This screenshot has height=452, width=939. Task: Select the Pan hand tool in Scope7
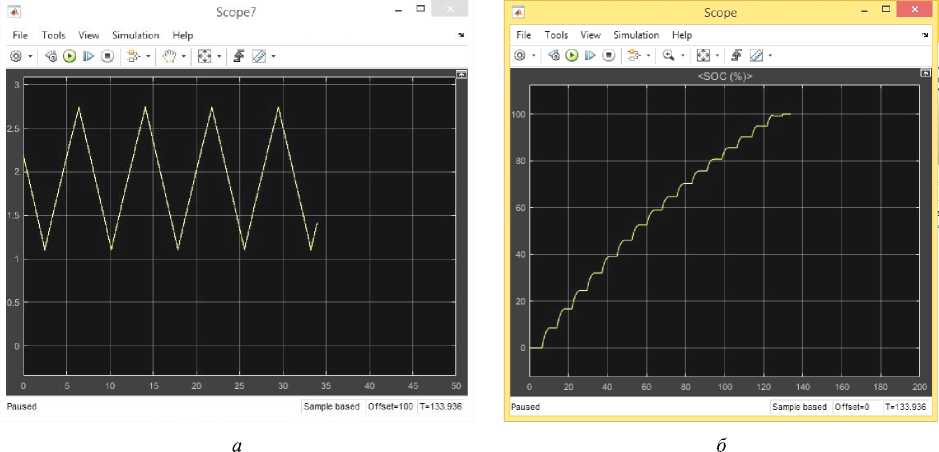point(169,56)
